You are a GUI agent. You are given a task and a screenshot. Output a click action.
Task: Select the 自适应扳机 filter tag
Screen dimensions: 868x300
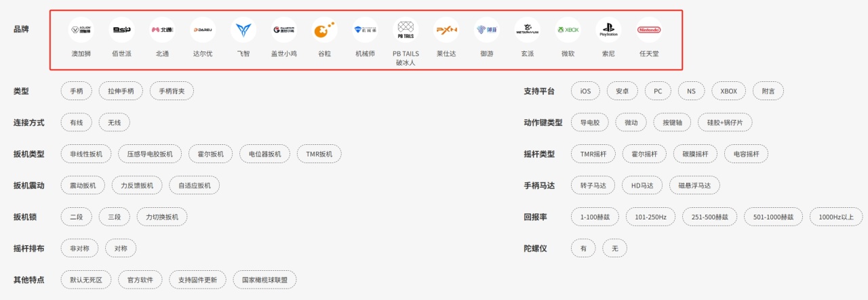[x=195, y=186]
